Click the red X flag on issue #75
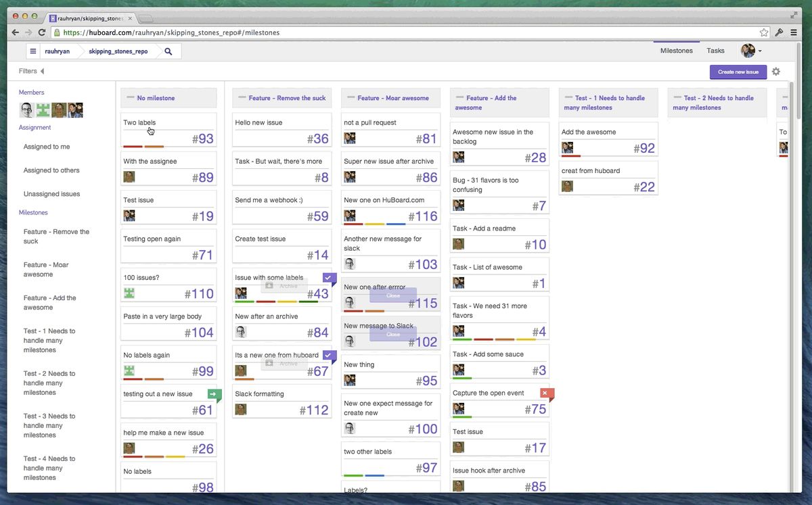The height and width of the screenshot is (505, 812). (x=547, y=393)
